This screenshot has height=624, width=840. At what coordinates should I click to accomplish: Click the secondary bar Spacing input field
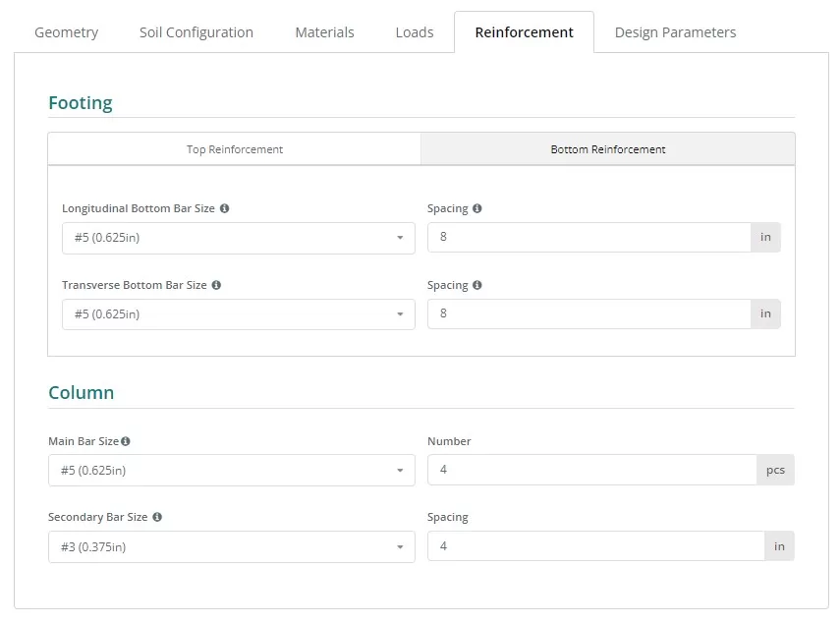(x=596, y=546)
